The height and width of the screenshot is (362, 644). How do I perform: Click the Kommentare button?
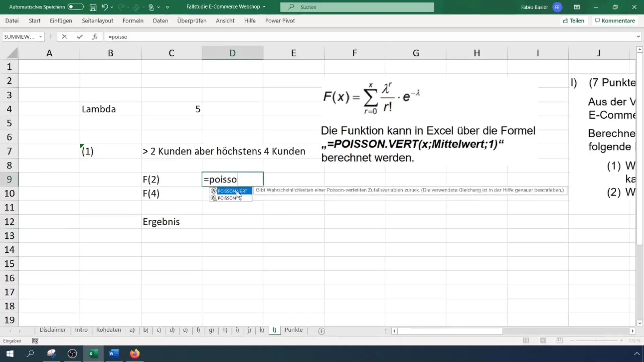(615, 21)
